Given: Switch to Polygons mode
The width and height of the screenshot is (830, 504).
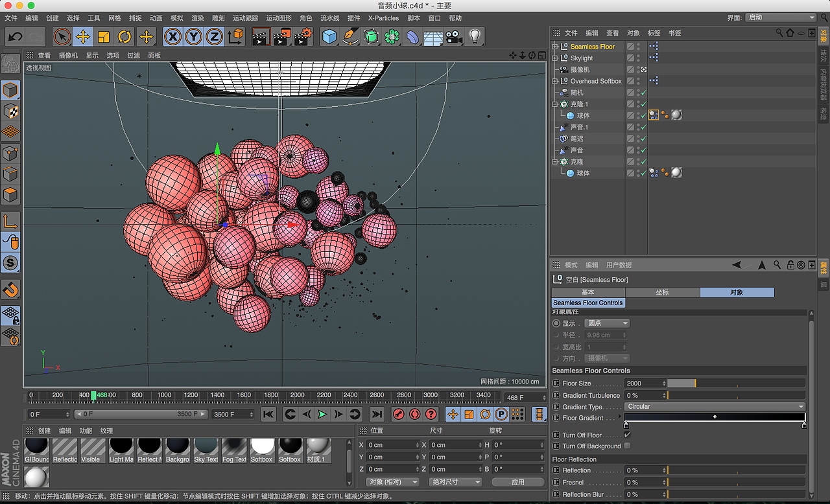Looking at the screenshot, I should 10,194.
